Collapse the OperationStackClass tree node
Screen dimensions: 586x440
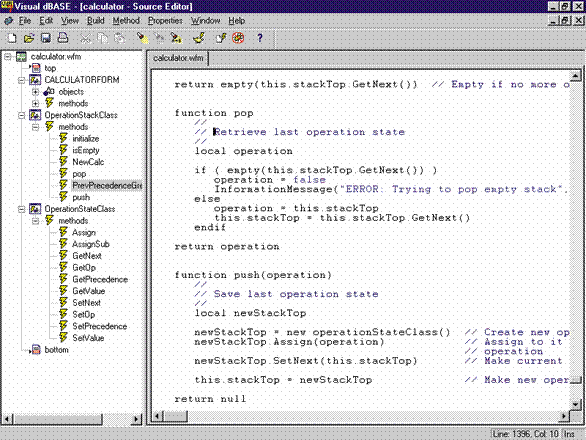click(x=22, y=116)
